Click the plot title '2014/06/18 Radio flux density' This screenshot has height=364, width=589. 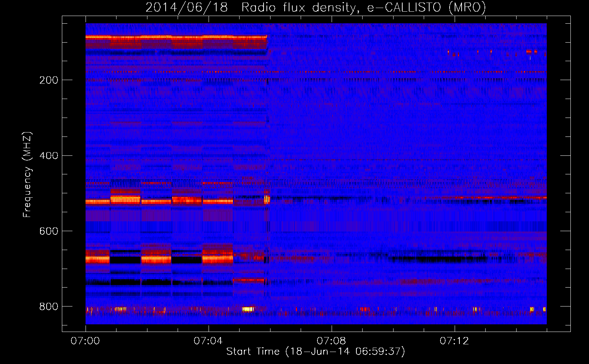pos(316,7)
